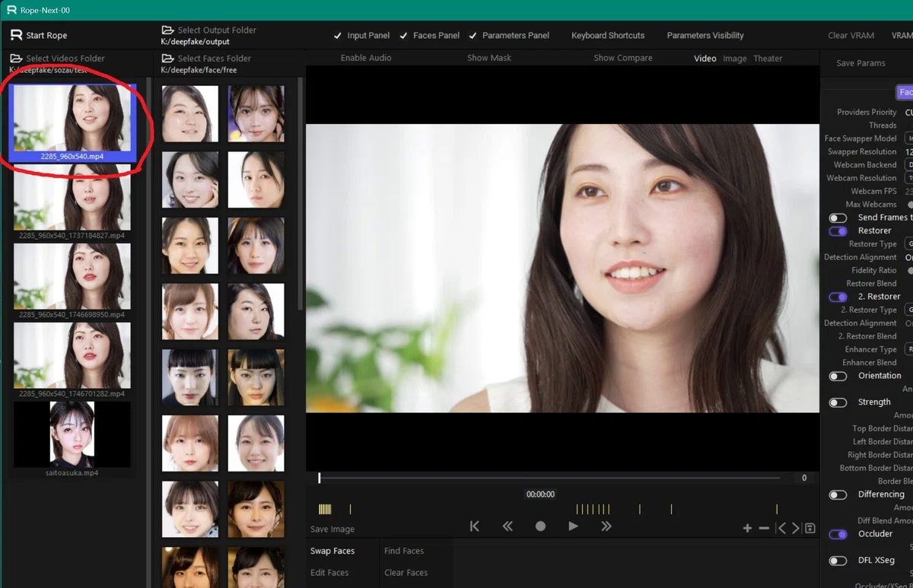Turn off the Occluder toggle
The image size is (913, 588).
pyautogui.click(x=838, y=535)
